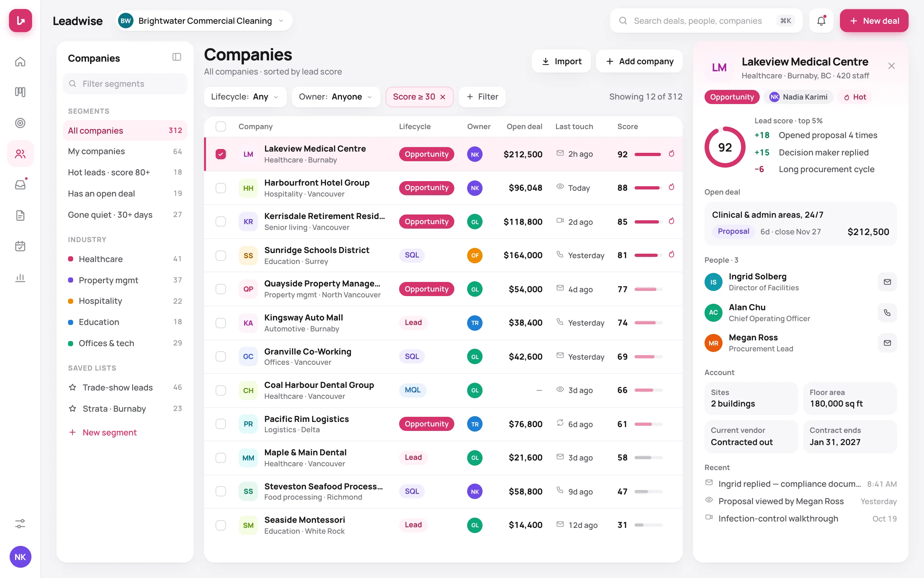Open the Trade-show leads saved list
Image resolution: width=924 pixels, height=578 pixels.
[x=125, y=388]
